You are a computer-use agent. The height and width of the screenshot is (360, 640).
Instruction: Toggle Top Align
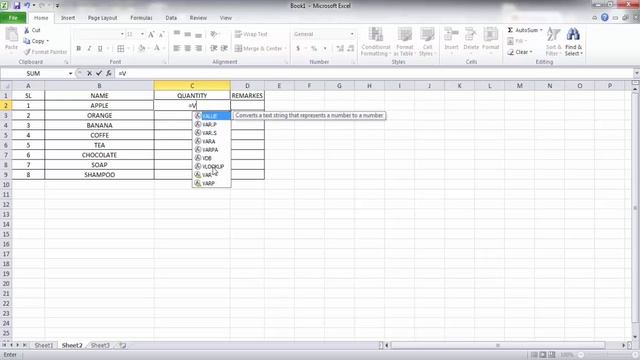(x=177, y=34)
